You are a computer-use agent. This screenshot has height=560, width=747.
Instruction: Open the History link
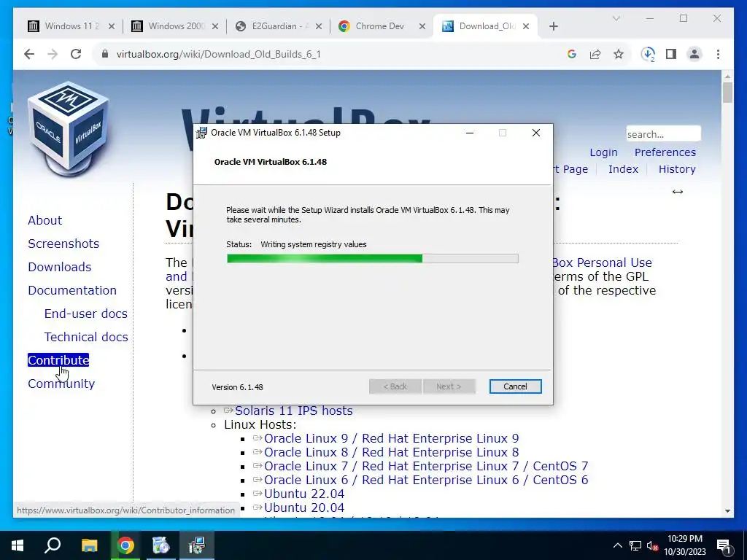(x=677, y=169)
